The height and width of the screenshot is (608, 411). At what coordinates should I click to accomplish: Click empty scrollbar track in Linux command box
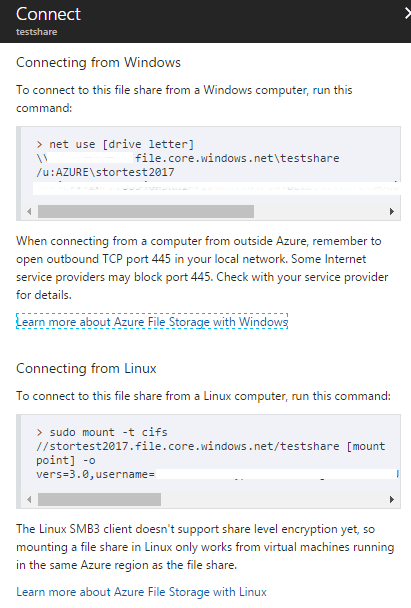[x=273, y=499]
